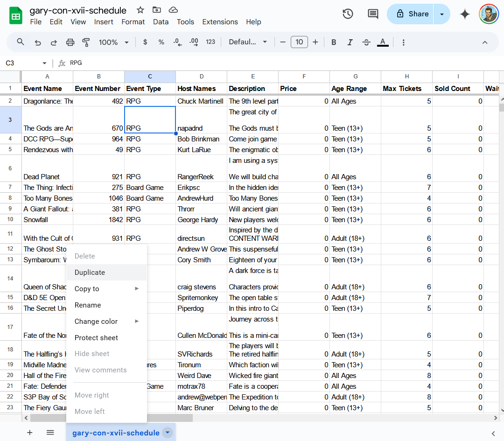Open the Edit menu
504x441 pixels.
click(x=56, y=22)
